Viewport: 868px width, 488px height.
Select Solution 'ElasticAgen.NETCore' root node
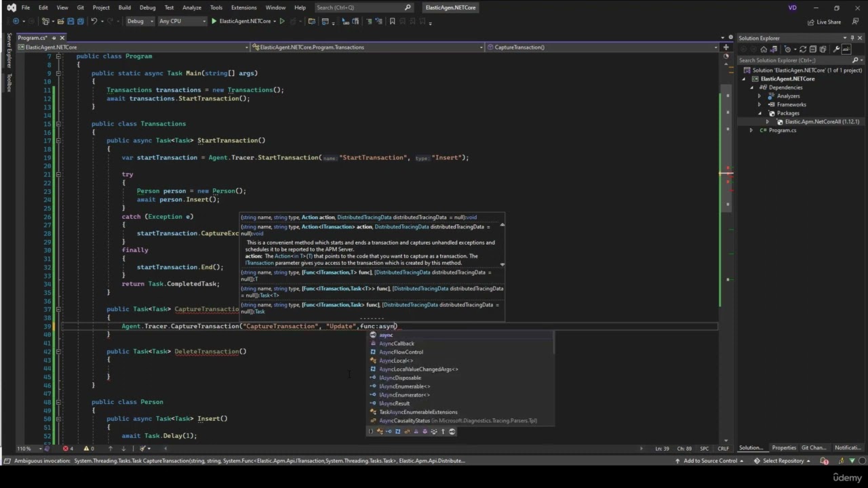tap(807, 70)
